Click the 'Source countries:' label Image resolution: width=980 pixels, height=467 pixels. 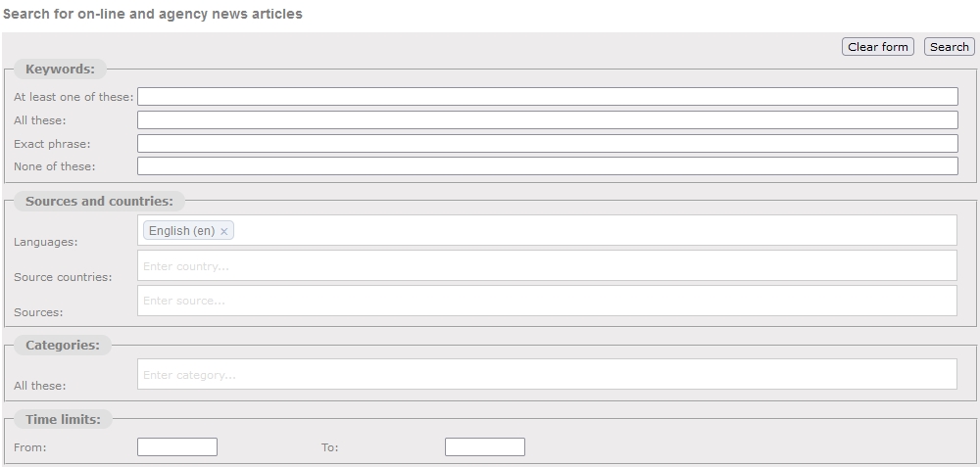(x=63, y=277)
